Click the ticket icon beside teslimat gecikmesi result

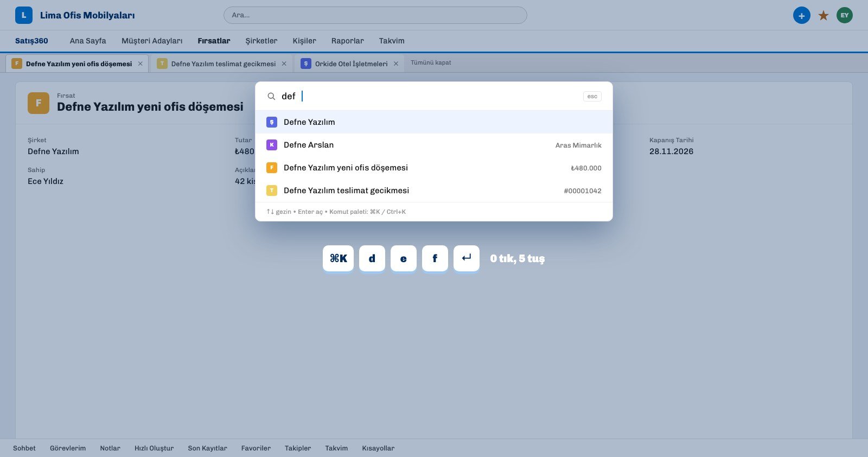(272, 191)
